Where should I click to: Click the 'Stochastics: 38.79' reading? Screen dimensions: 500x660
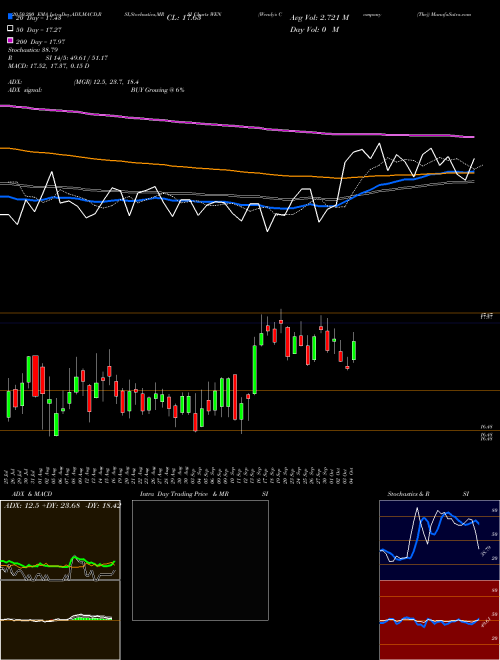tap(33, 50)
